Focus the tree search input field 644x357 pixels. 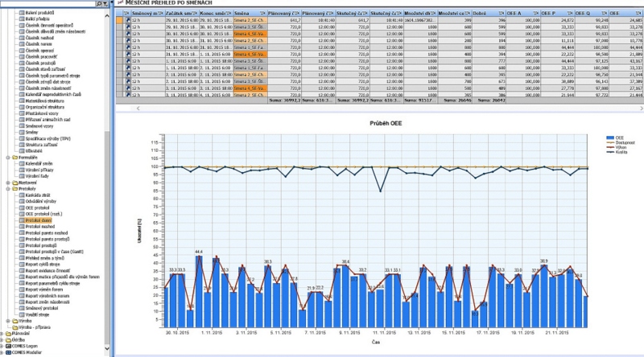(47, 3)
